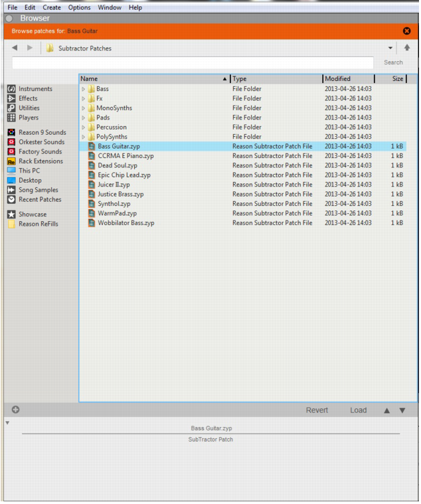The width and height of the screenshot is (421, 504).
Task: Open the folder path dropdown arrow
Action: tap(390, 48)
